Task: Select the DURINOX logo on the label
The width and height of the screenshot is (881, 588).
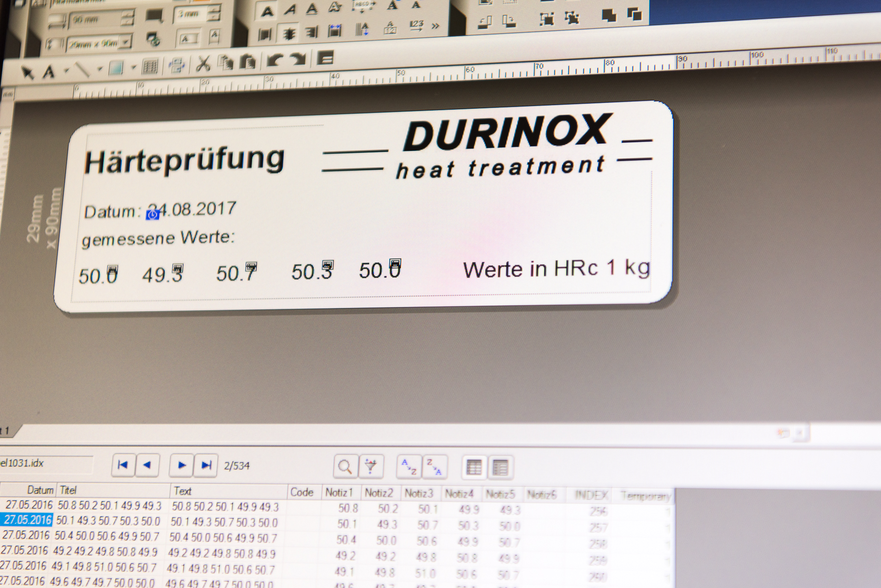Action: tap(507, 133)
